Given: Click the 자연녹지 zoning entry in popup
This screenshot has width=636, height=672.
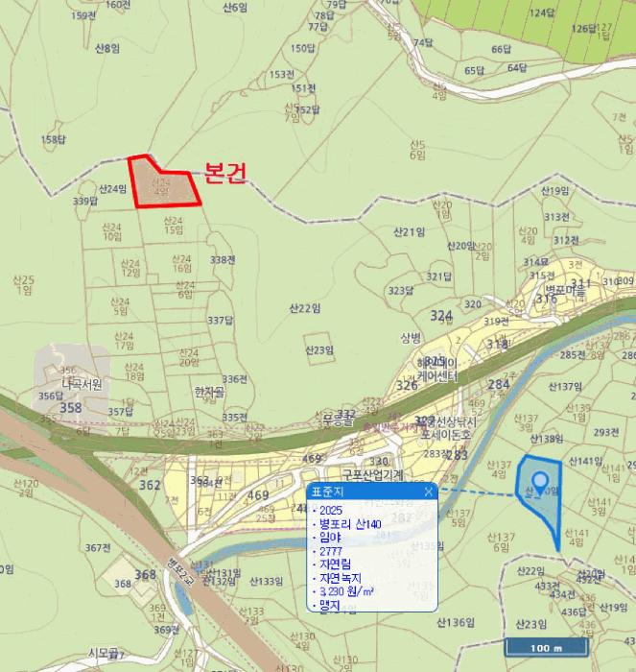Looking at the screenshot, I should (340, 578).
